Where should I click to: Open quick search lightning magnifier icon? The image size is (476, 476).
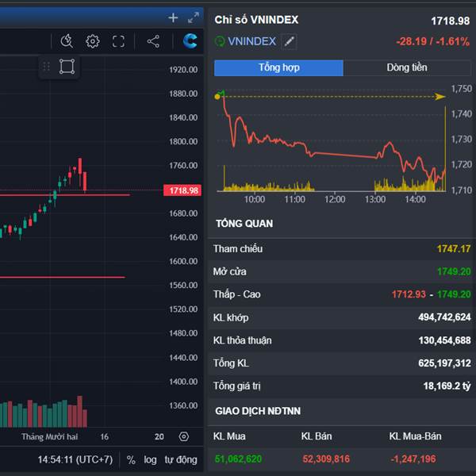click(x=67, y=41)
